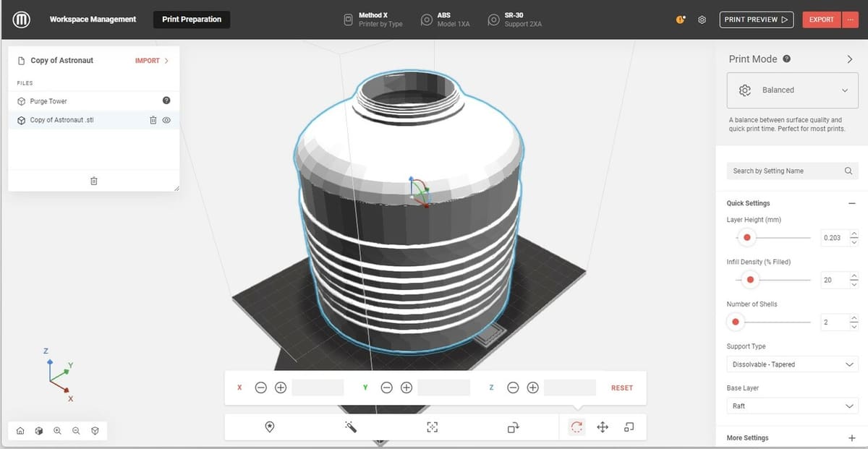Open the Purge Tower help icon
This screenshot has width=868, height=449.
(166, 101)
